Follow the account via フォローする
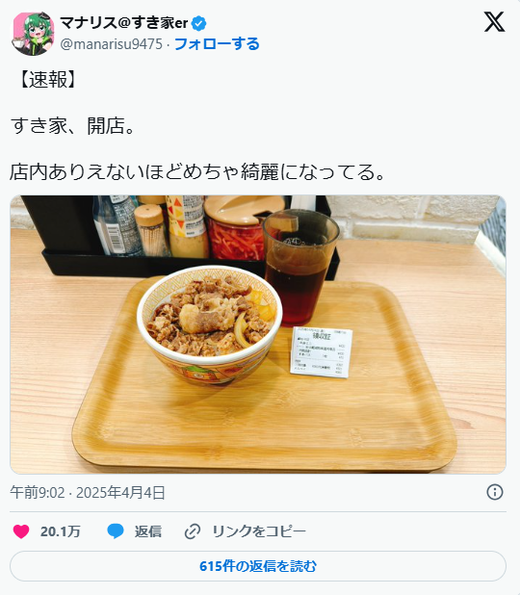Screen dimensions: 520x595 tap(217, 44)
